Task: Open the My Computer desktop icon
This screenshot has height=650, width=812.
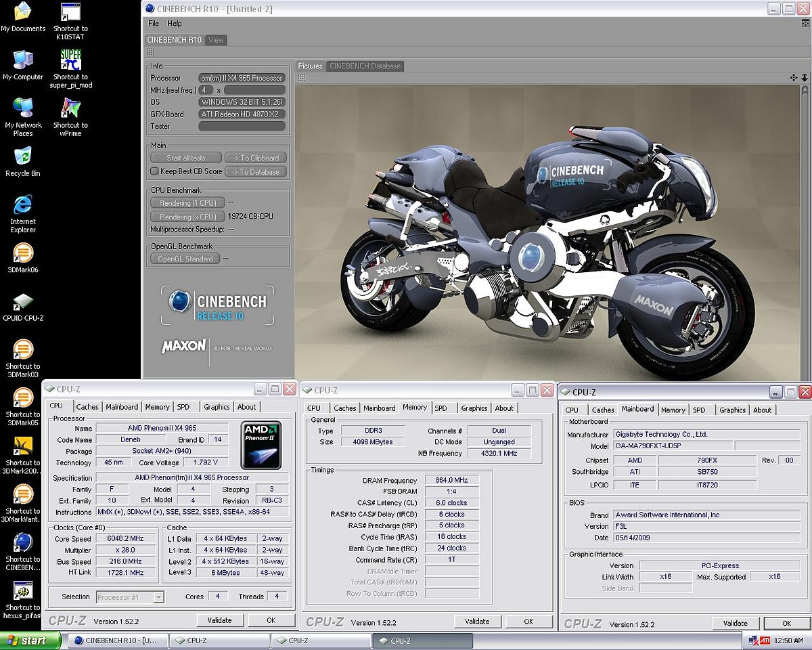Action: pyautogui.click(x=23, y=66)
